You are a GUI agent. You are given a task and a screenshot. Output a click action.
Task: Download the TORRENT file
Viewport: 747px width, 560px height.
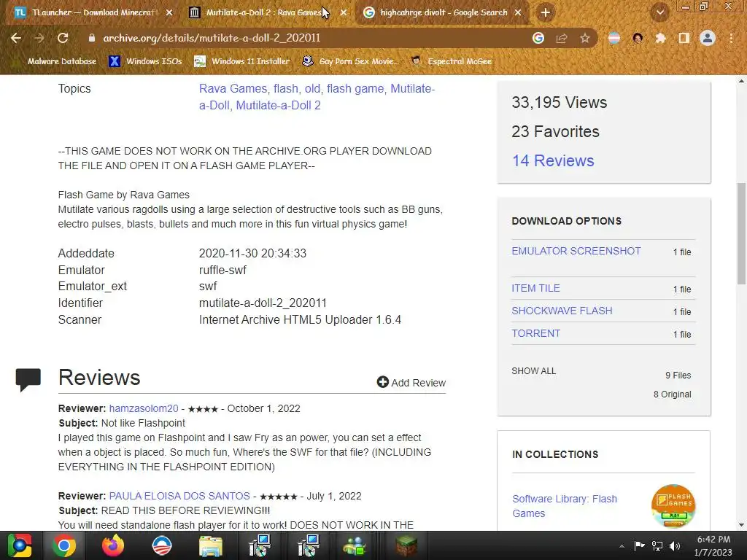point(535,333)
